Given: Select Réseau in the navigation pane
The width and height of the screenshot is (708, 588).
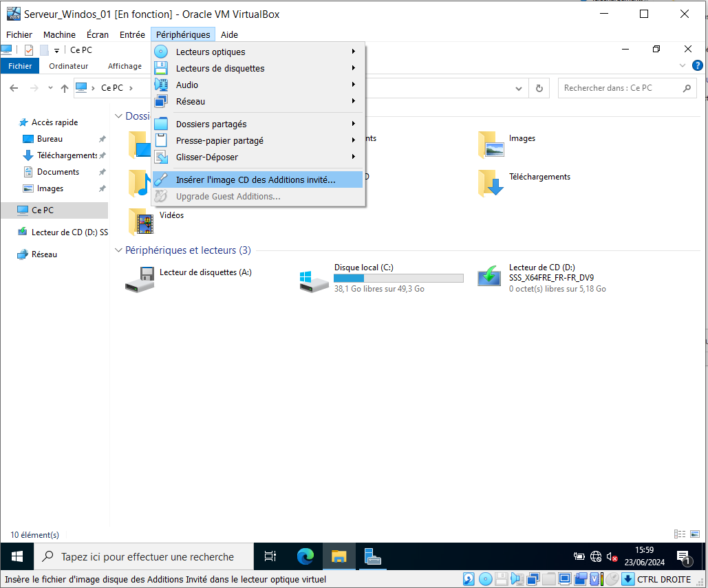Looking at the screenshot, I should pyautogui.click(x=44, y=254).
